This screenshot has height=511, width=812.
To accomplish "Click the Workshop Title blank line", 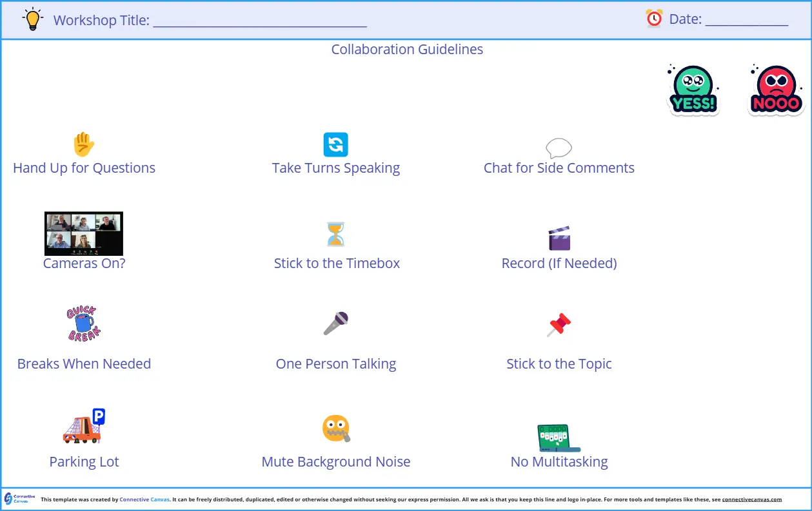I will tap(260, 21).
